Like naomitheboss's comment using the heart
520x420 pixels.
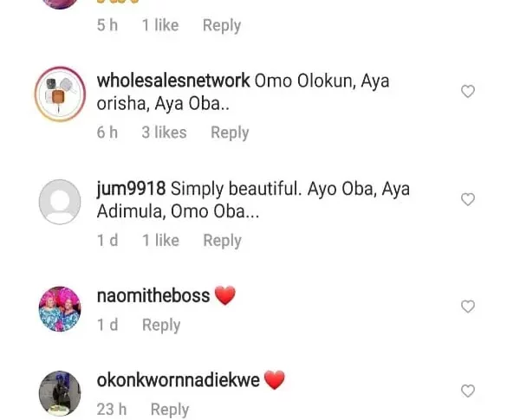(x=468, y=307)
